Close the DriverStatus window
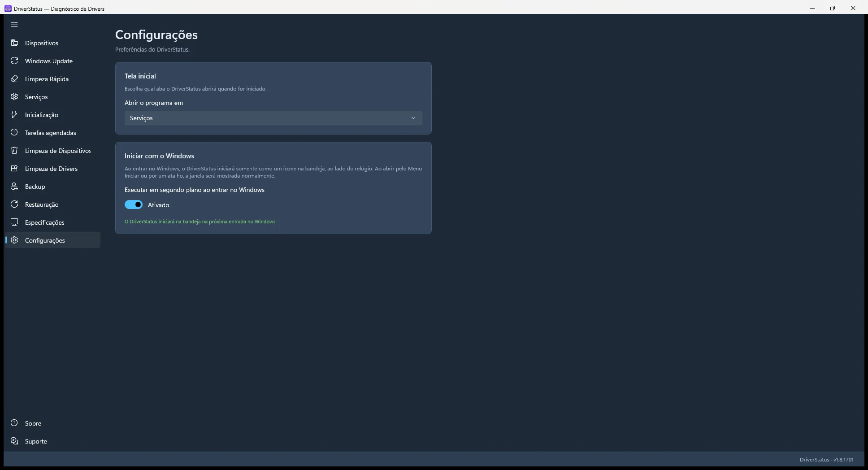 click(x=853, y=8)
